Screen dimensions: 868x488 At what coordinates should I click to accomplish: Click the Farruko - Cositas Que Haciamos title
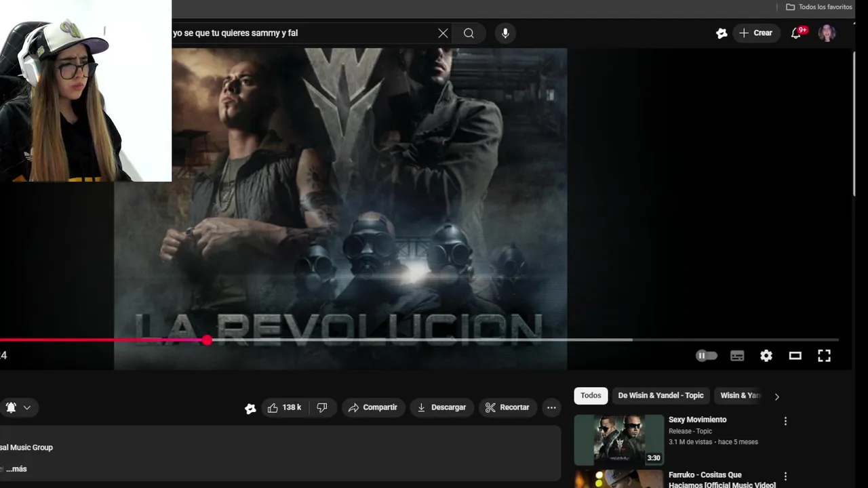point(722,480)
